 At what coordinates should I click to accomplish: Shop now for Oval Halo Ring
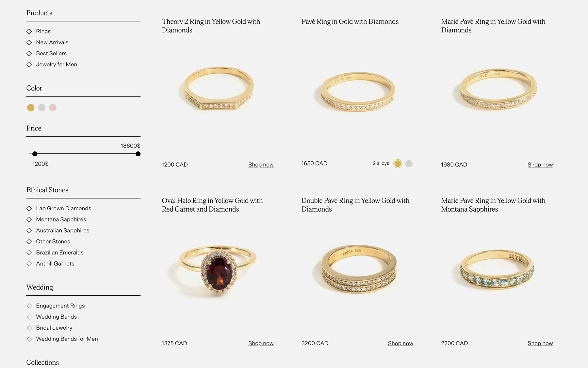[261, 343]
